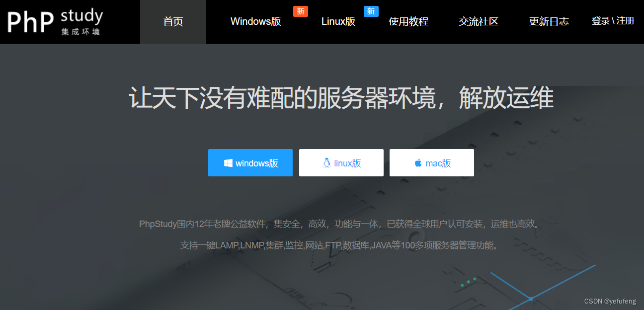Click the Linux penguin icon
The width and height of the screenshot is (644, 310).
pos(326,163)
